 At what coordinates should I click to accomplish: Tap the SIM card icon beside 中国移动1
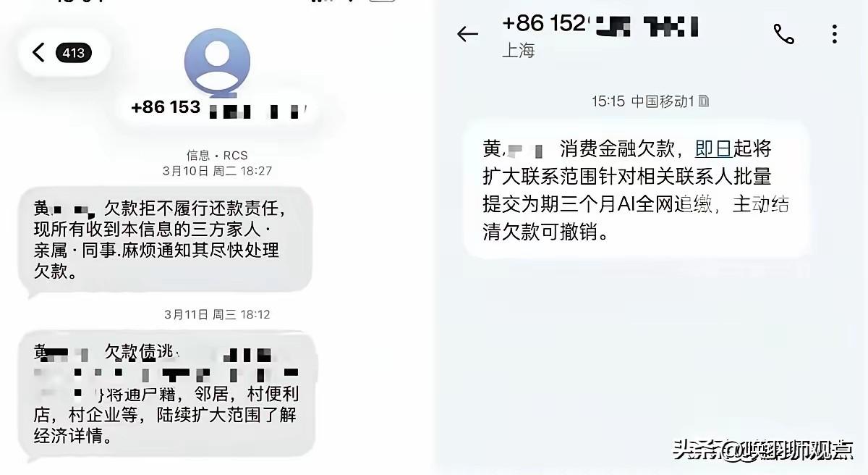point(704,101)
